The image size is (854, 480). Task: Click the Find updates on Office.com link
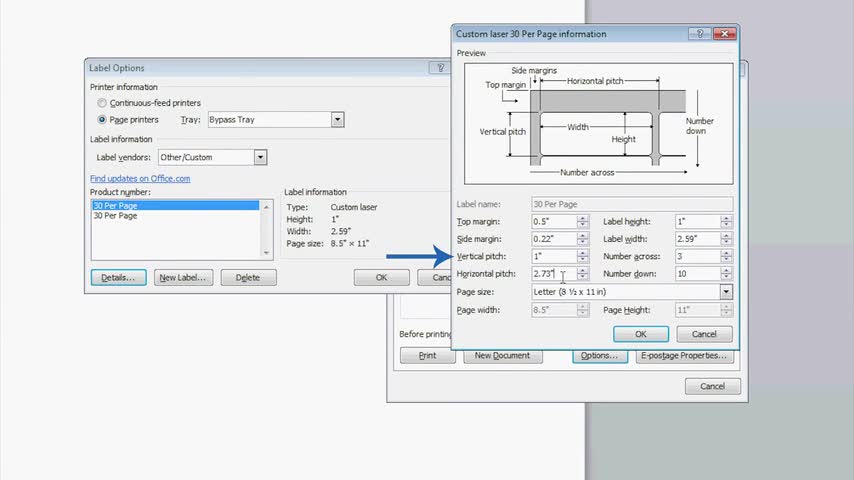tap(140, 179)
